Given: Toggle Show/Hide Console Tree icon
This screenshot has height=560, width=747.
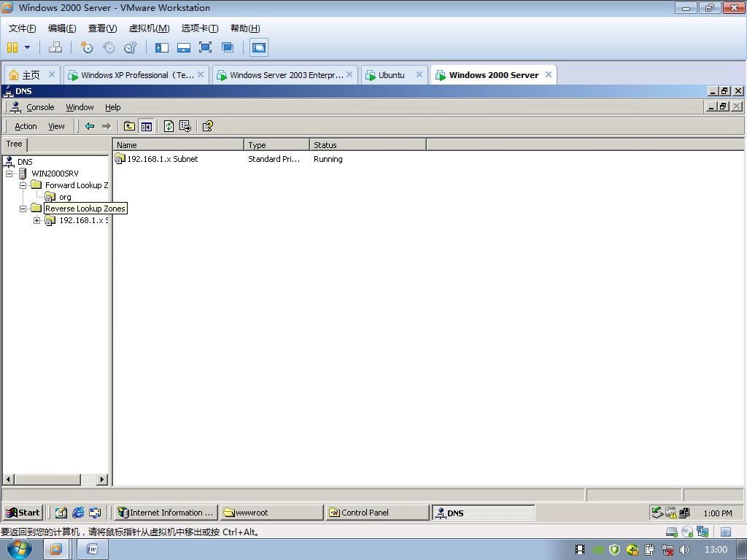Looking at the screenshot, I should point(146,126).
